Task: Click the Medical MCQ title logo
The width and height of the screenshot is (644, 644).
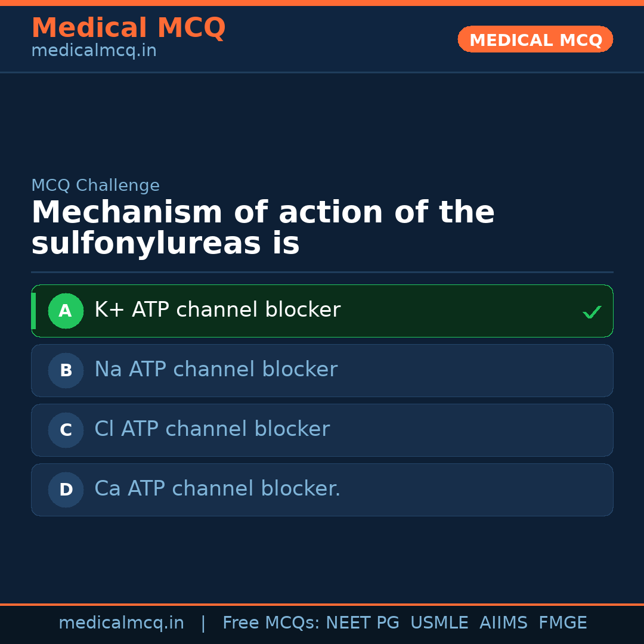Action: (x=128, y=28)
